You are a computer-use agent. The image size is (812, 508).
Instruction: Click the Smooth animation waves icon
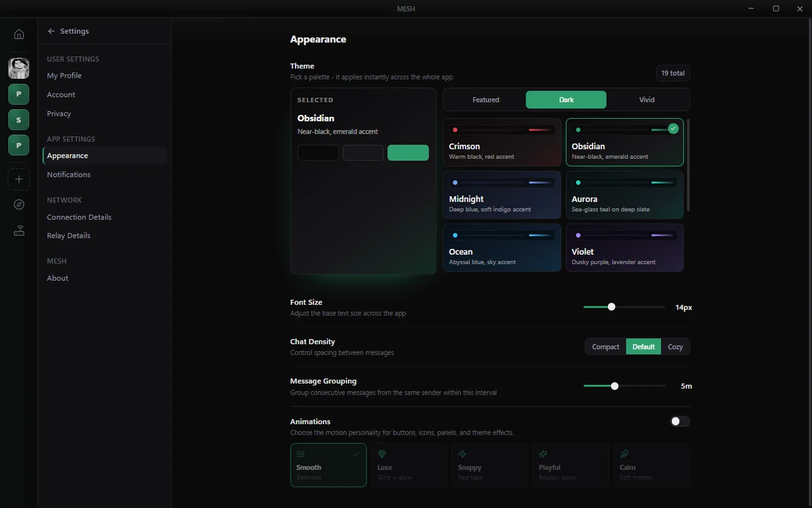click(x=301, y=454)
